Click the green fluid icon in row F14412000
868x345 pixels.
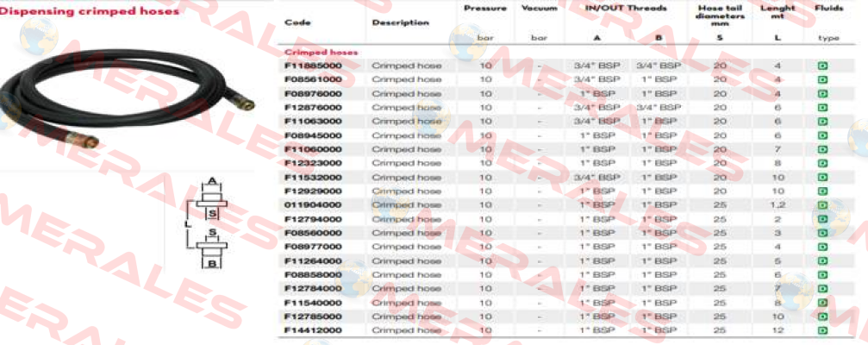[x=822, y=330]
